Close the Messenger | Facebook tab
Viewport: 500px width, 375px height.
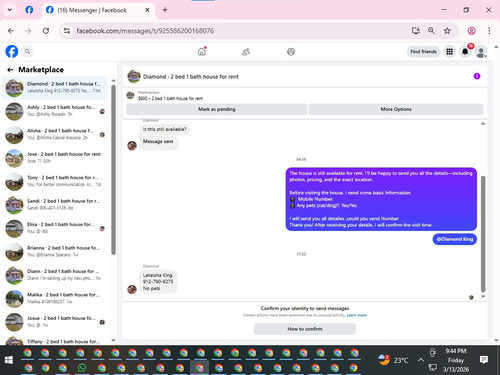click(147, 10)
